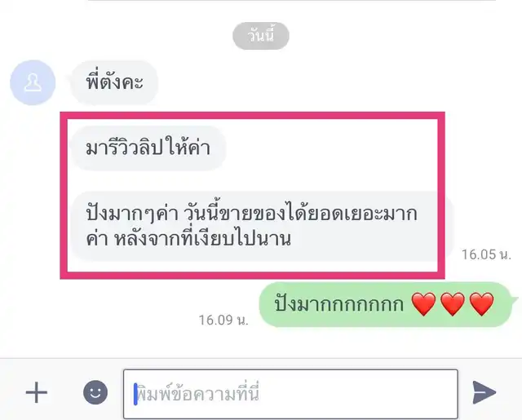This screenshot has width=522, height=420.
Task: Click the word 'ปังมากกกกกกก' in green bubble
Action: click(x=339, y=304)
